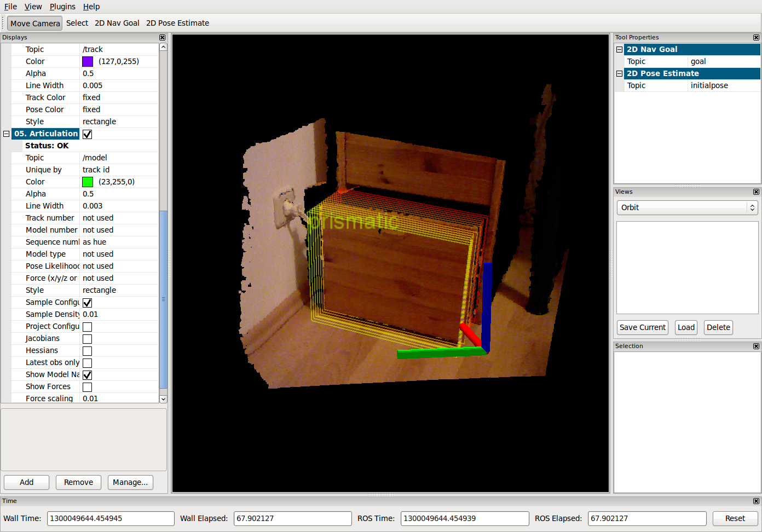
Task: Collapse the 05. Articulation tree item
Action: tap(7, 134)
